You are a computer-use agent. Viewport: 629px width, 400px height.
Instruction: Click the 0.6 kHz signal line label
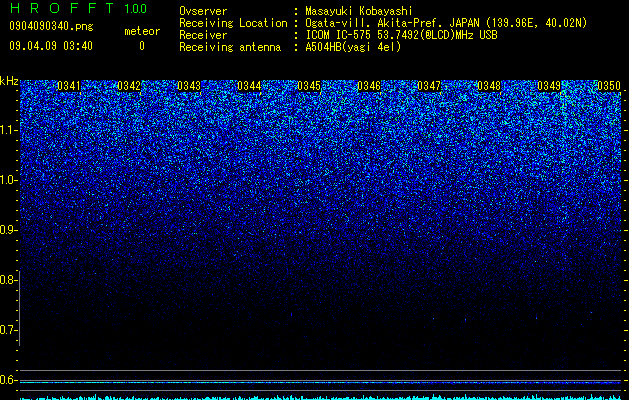click(x=8, y=380)
